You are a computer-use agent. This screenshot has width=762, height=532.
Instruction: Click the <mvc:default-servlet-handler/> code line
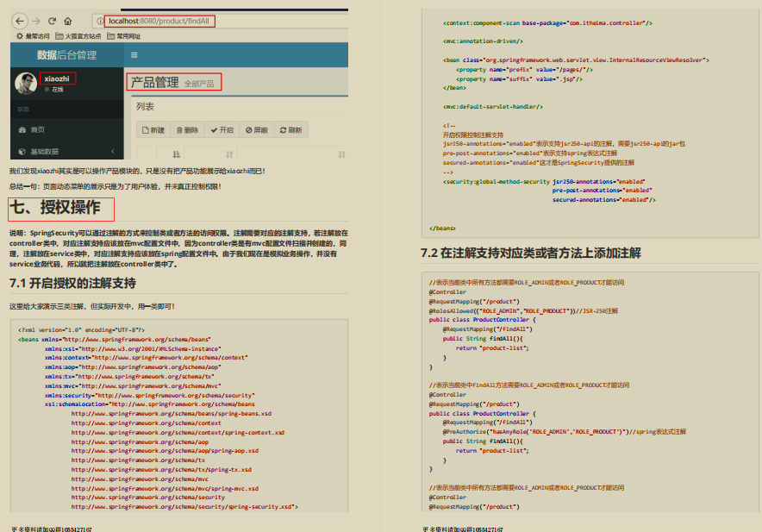coord(493,107)
